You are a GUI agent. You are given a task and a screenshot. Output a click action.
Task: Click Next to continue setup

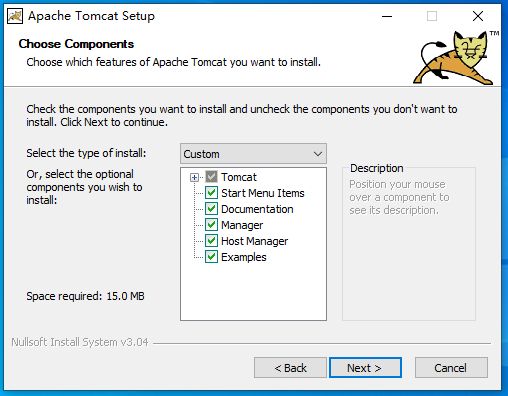coord(365,368)
